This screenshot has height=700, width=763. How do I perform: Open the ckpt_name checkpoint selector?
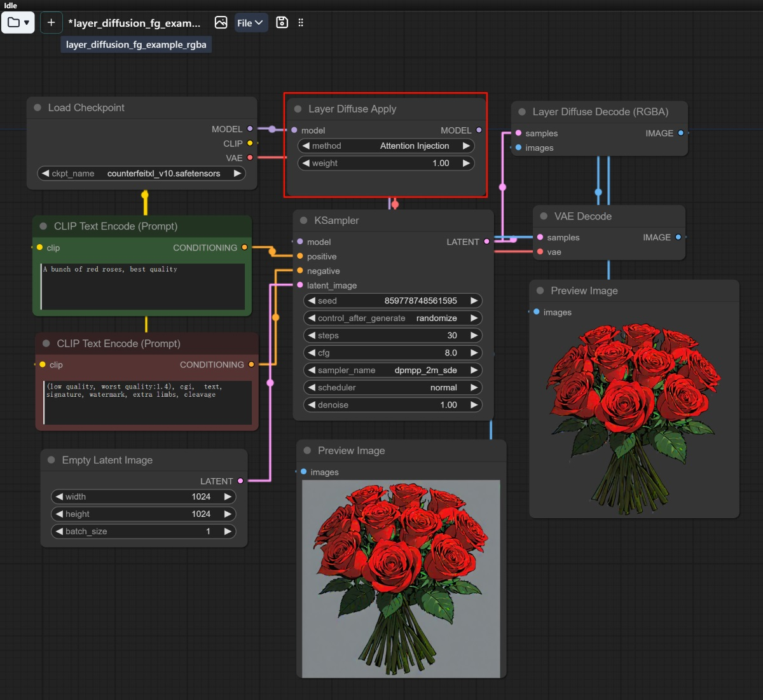pyautogui.click(x=141, y=174)
